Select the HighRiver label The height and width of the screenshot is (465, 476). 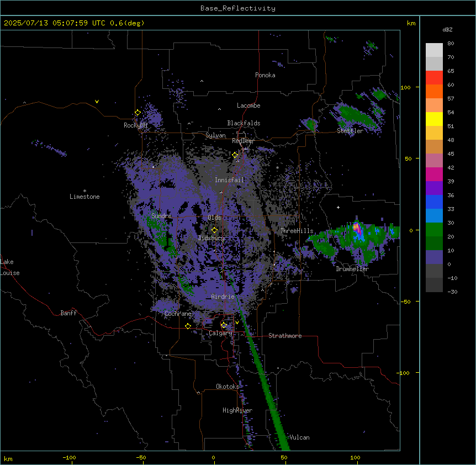[x=237, y=410]
